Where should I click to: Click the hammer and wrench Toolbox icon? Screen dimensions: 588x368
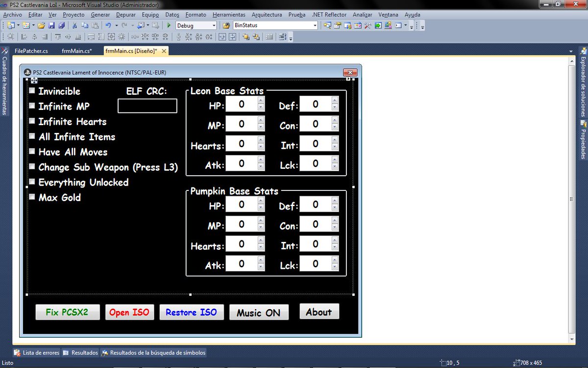click(x=368, y=25)
